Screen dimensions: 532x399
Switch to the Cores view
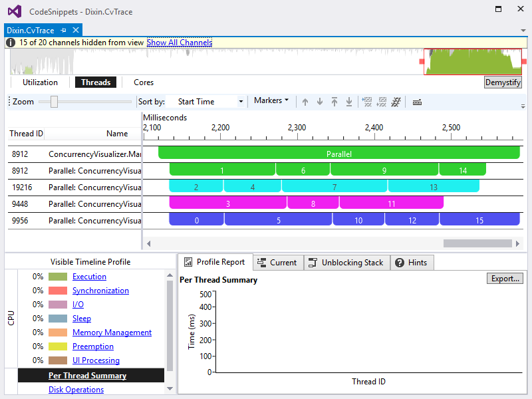(x=144, y=82)
